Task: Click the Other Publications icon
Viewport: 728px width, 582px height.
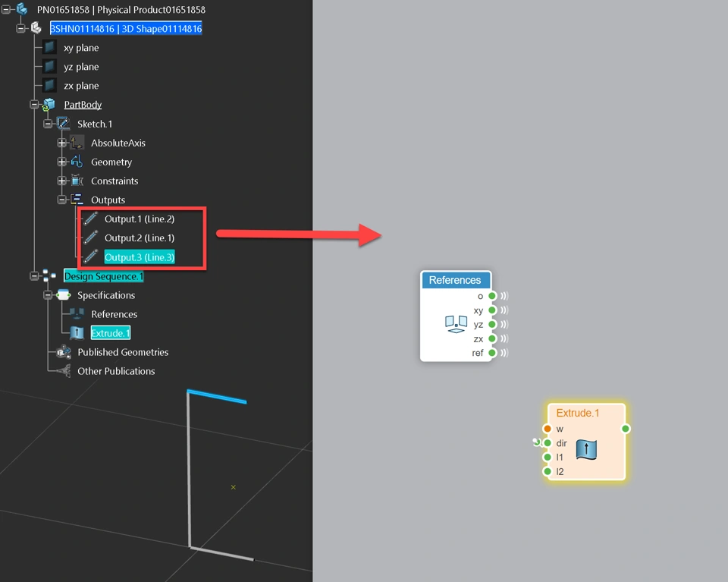Action: click(x=64, y=370)
